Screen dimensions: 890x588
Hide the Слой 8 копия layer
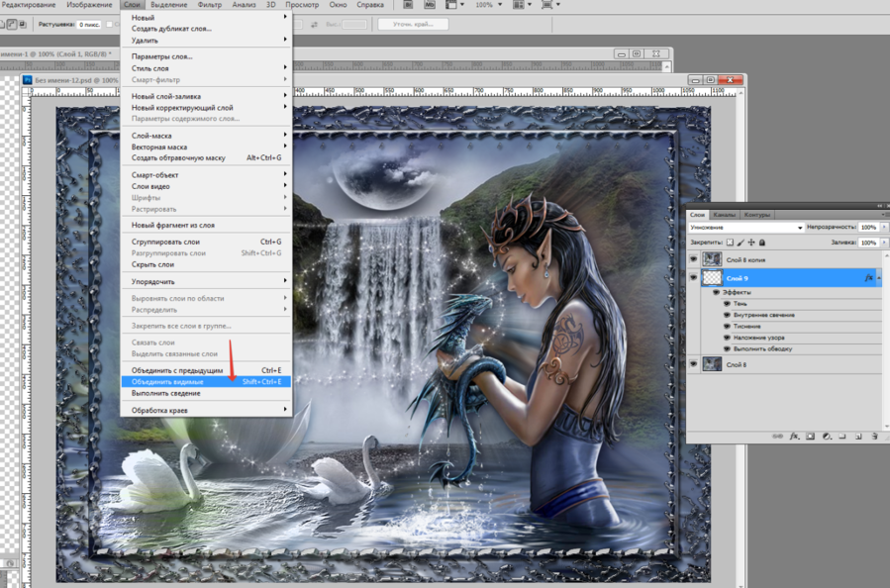coord(693,259)
